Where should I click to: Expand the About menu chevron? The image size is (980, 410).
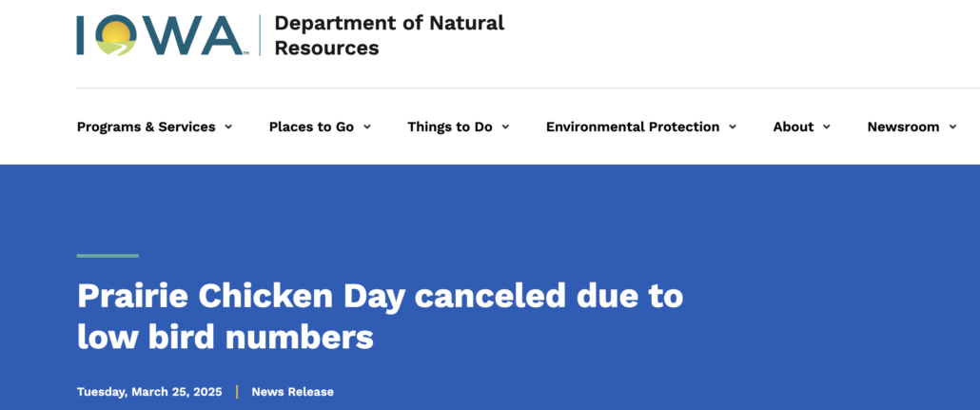(x=826, y=127)
